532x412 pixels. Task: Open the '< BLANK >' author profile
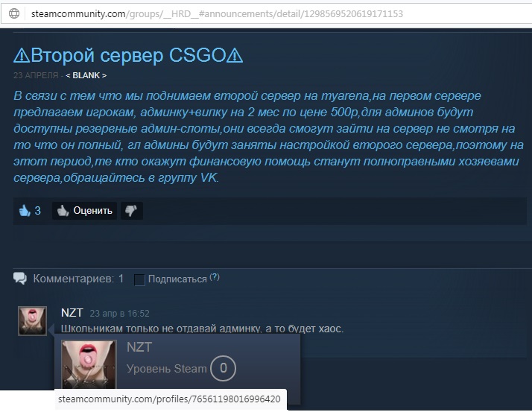[x=86, y=75]
